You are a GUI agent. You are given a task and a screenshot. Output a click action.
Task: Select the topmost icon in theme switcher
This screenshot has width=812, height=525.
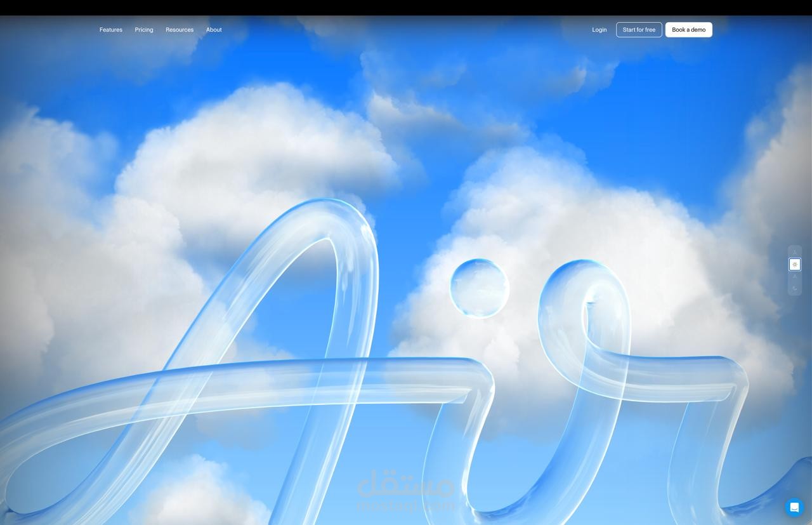click(x=795, y=253)
